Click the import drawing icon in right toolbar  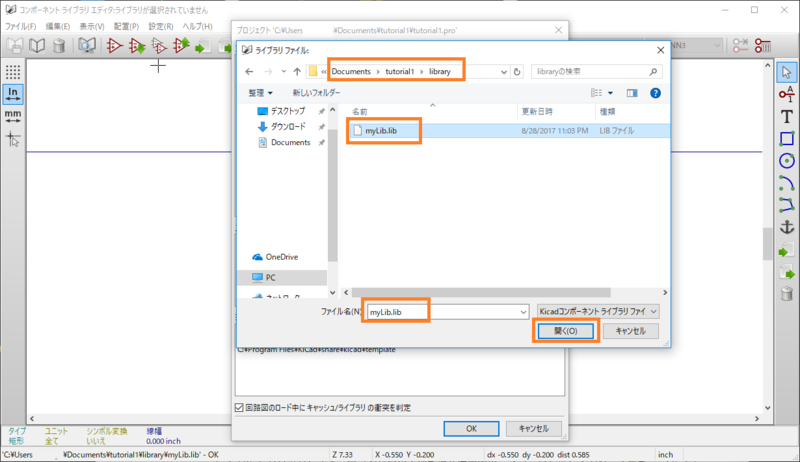[786, 250]
